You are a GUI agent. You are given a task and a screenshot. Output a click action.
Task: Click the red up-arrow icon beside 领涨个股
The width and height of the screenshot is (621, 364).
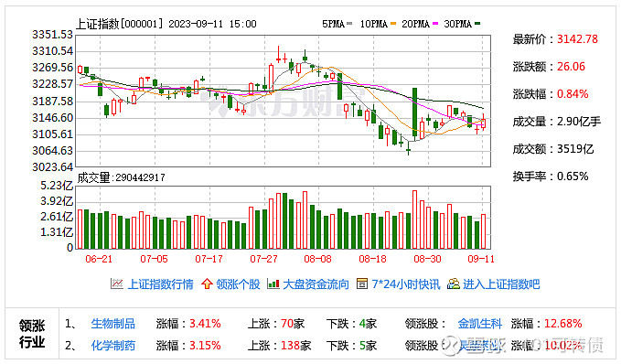pos(207,284)
